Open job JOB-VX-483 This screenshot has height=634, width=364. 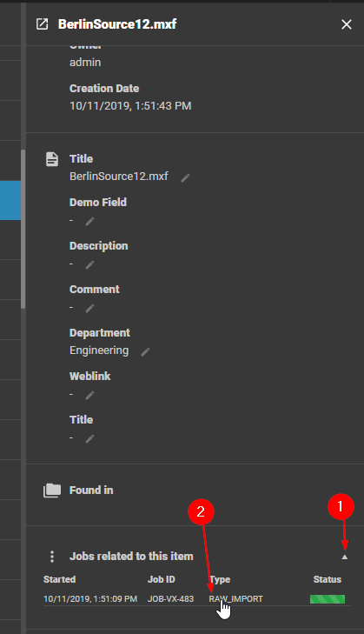(x=170, y=599)
